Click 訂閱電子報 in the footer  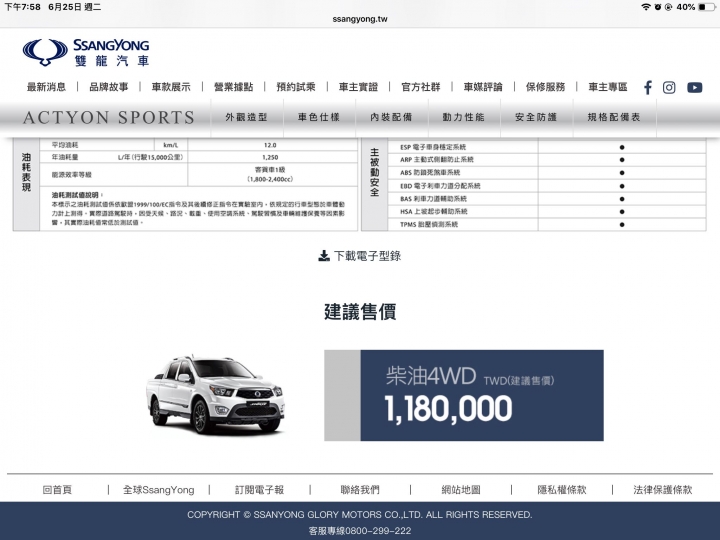click(259, 490)
